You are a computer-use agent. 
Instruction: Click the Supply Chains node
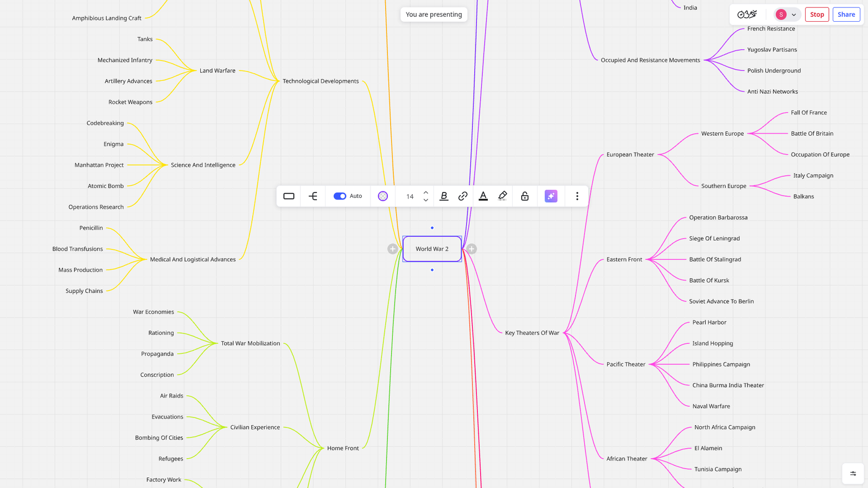pyautogui.click(x=84, y=291)
